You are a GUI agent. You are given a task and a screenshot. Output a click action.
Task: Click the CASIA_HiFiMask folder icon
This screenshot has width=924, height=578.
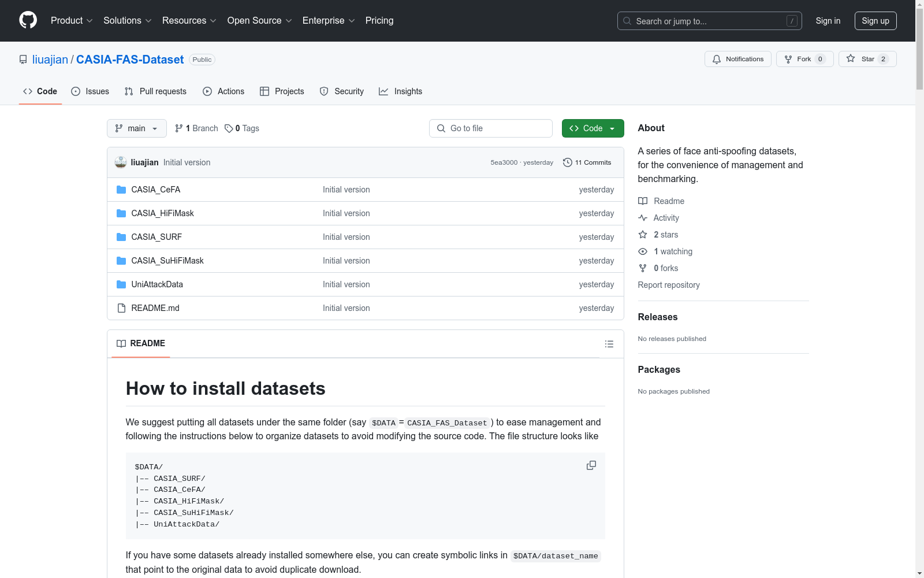[121, 213]
